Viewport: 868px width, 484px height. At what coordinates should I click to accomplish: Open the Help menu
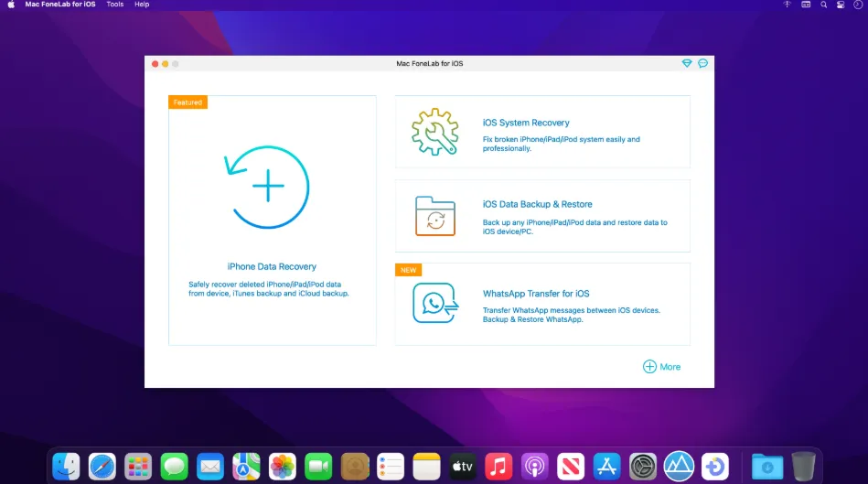(142, 5)
